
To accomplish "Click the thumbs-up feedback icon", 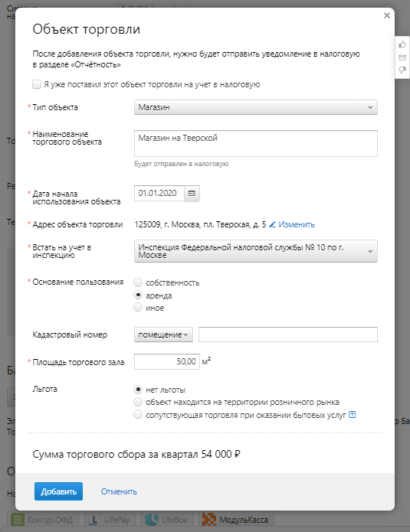I will 402,44.
